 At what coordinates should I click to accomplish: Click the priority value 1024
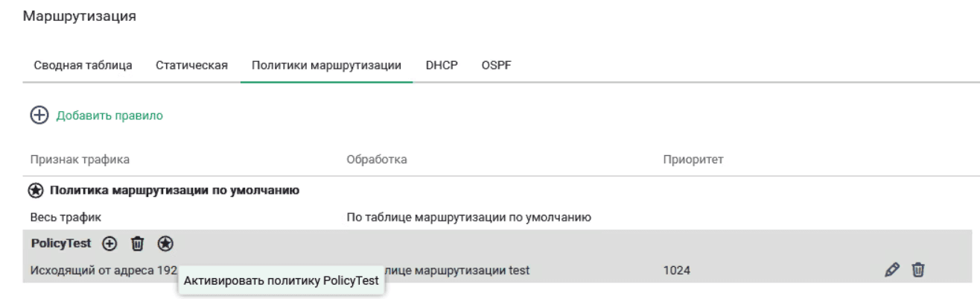676,270
